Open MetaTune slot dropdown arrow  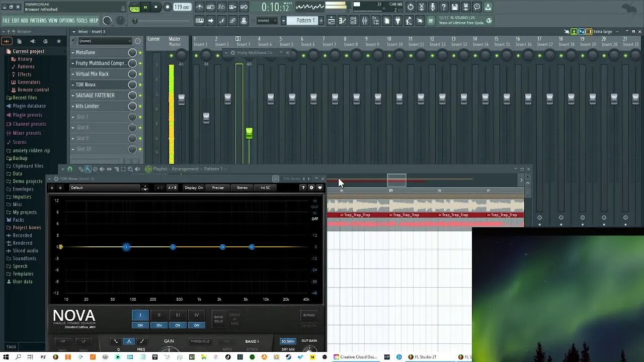pyautogui.click(x=72, y=52)
